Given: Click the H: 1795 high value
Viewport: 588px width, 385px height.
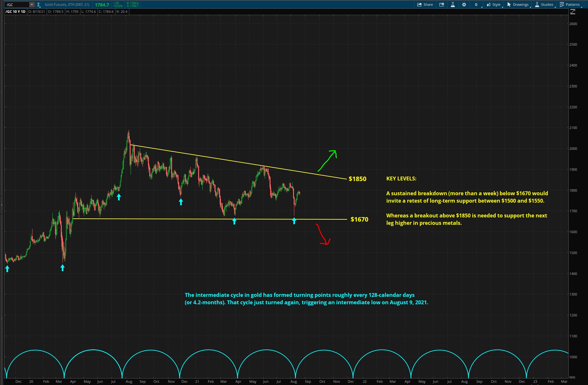Looking at the screenshot, I should 72,12.
